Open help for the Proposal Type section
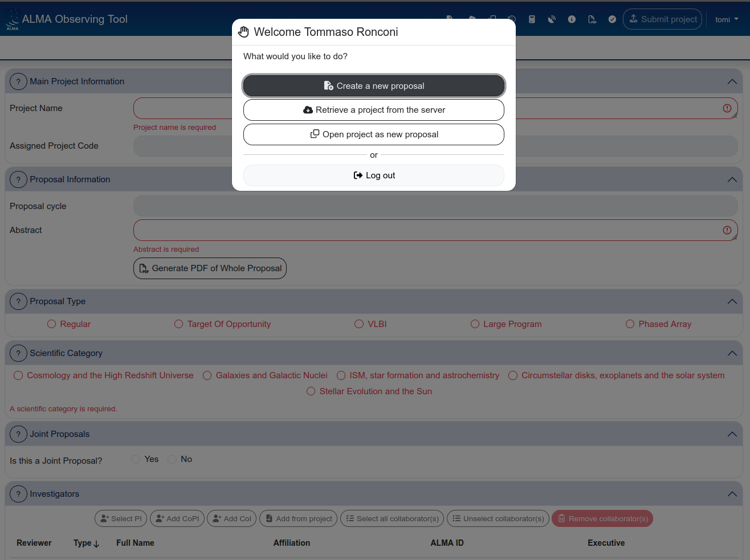This screenshot has height=560, width=750. pyautogui.click(x=18, y=301)
